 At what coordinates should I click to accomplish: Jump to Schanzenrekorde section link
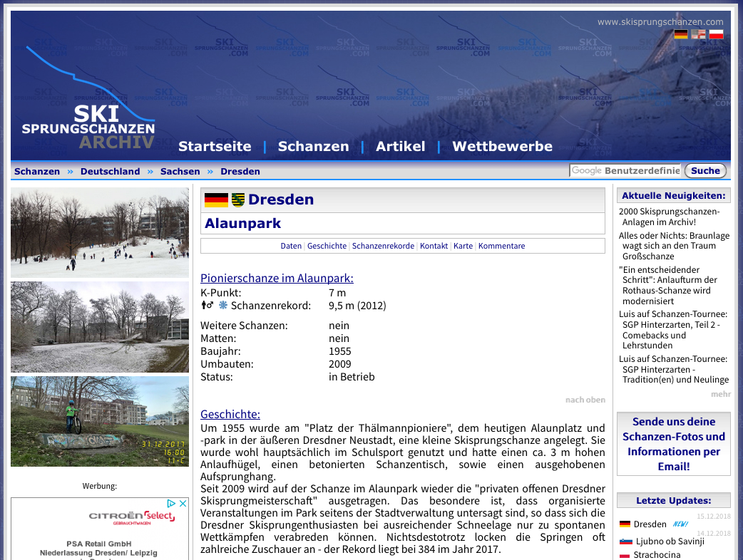click(383, 246)
